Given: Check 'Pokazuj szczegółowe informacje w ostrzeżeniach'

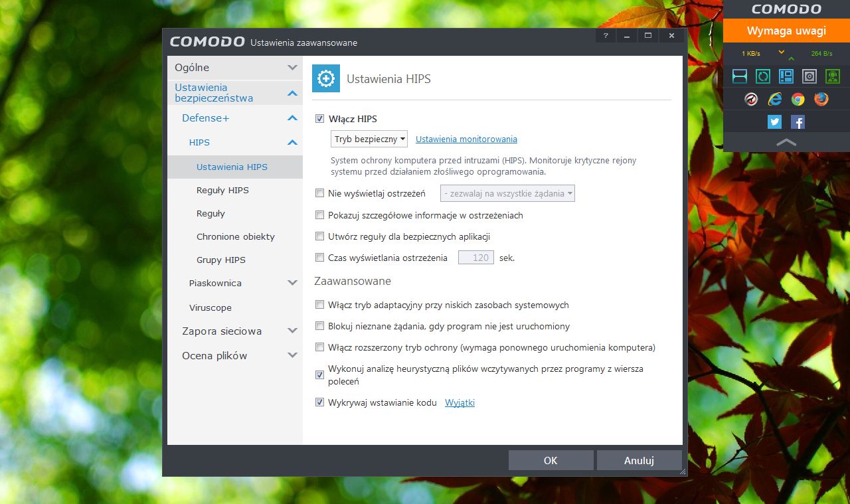Looking at the screenshot, I should click(320, 215).
